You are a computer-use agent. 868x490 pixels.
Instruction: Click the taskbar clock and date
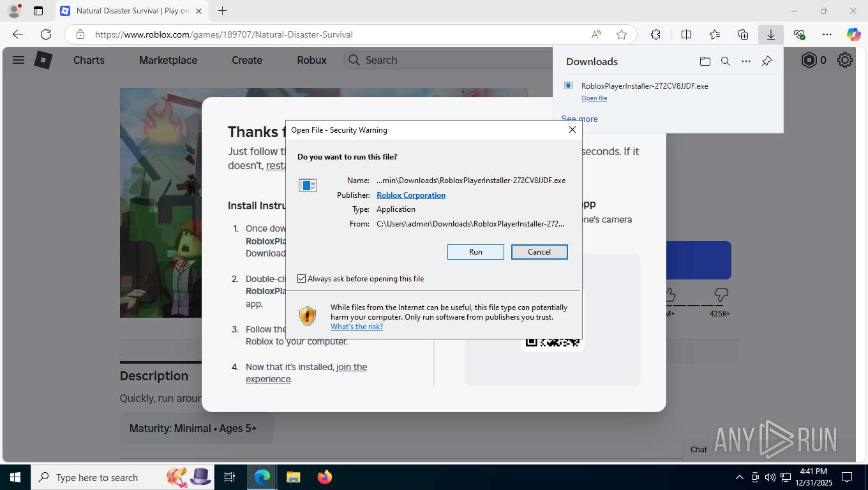[x=813, y=477]
